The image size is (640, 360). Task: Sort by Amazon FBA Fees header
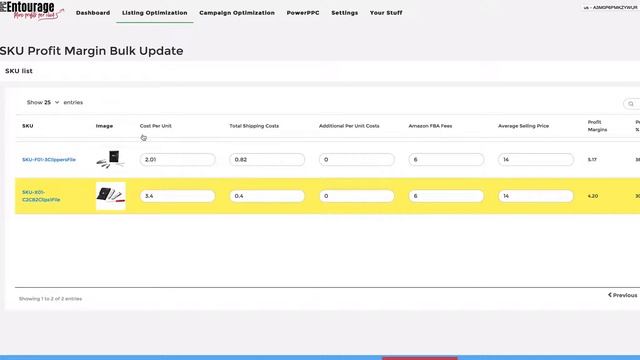pos(430,126)
